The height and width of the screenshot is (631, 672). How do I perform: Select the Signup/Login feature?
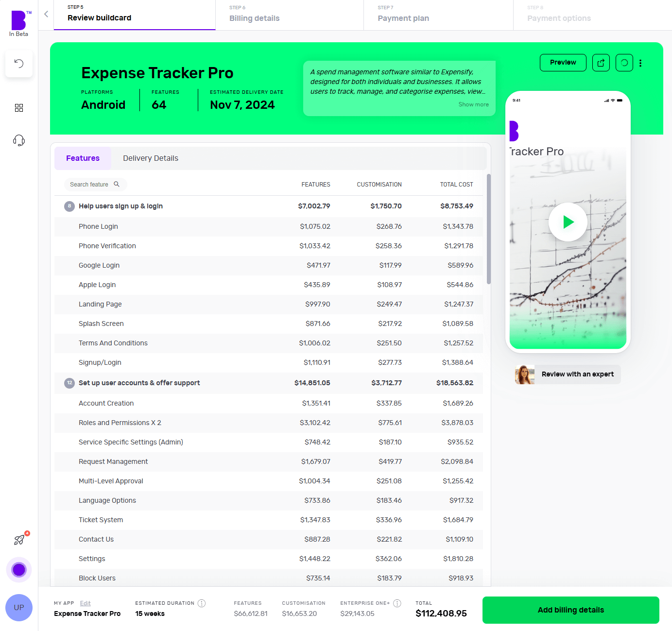coord(269,363)
